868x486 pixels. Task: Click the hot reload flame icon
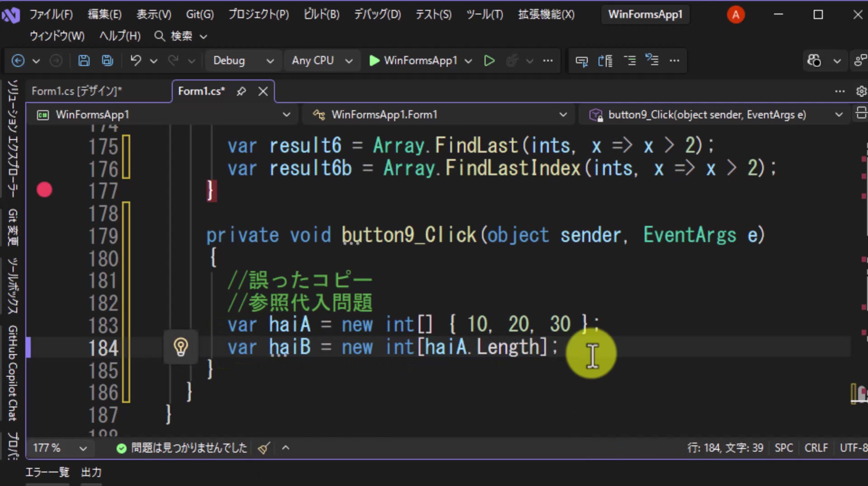click(512, 61)
